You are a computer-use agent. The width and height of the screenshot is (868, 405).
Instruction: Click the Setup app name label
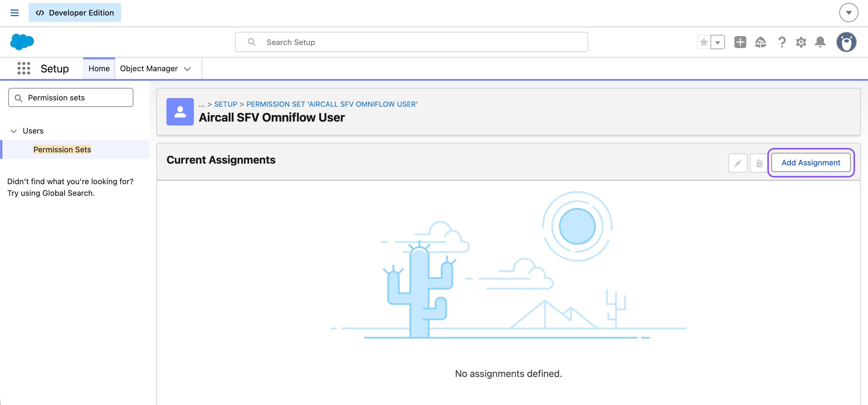55,69
